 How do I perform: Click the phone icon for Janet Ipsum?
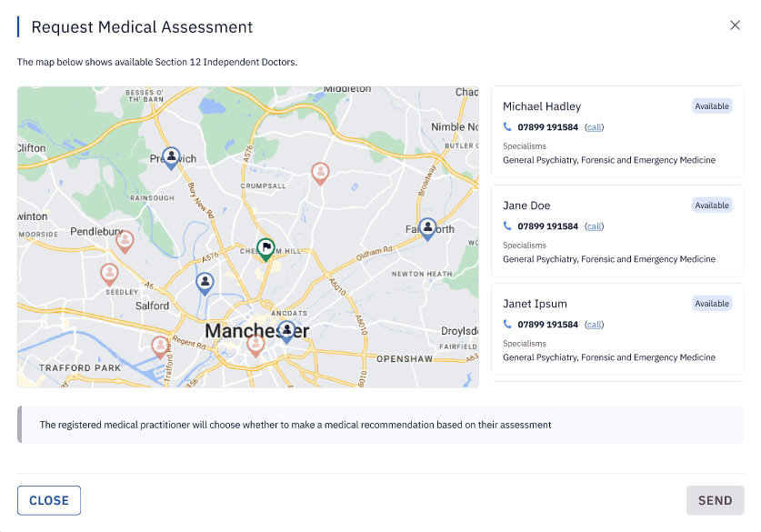507,324
